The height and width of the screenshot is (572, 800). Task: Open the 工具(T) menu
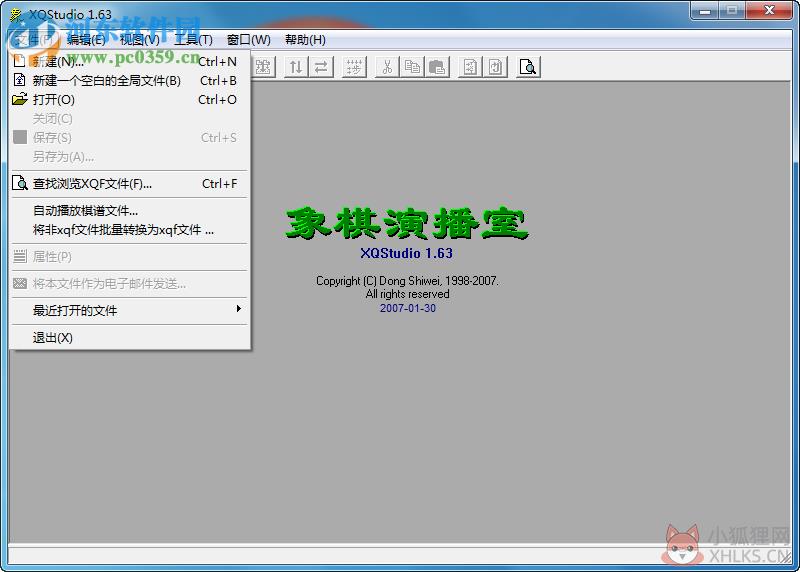193,40
